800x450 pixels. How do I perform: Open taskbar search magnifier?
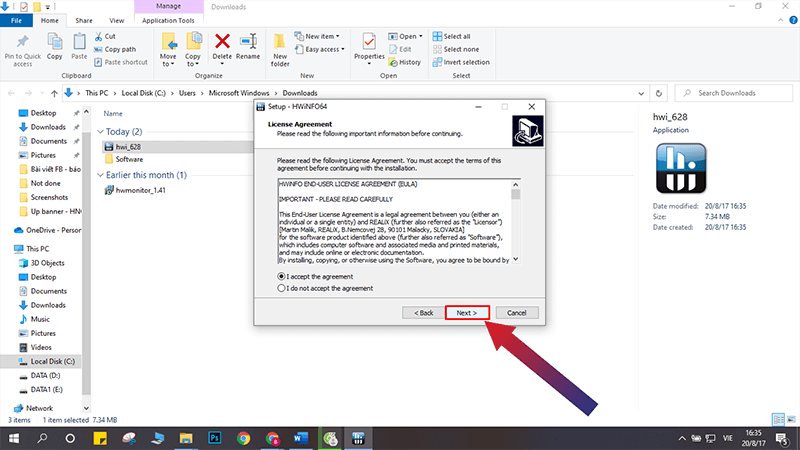coord(42,438)
